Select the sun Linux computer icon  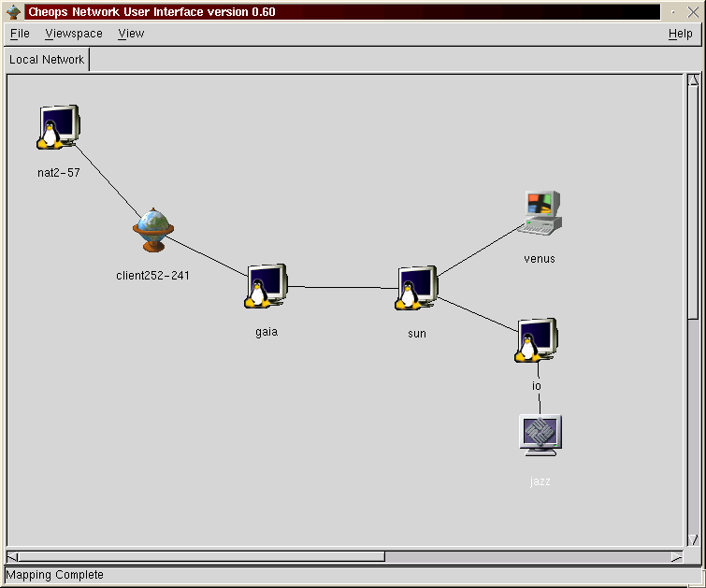(x=416, y=288)
